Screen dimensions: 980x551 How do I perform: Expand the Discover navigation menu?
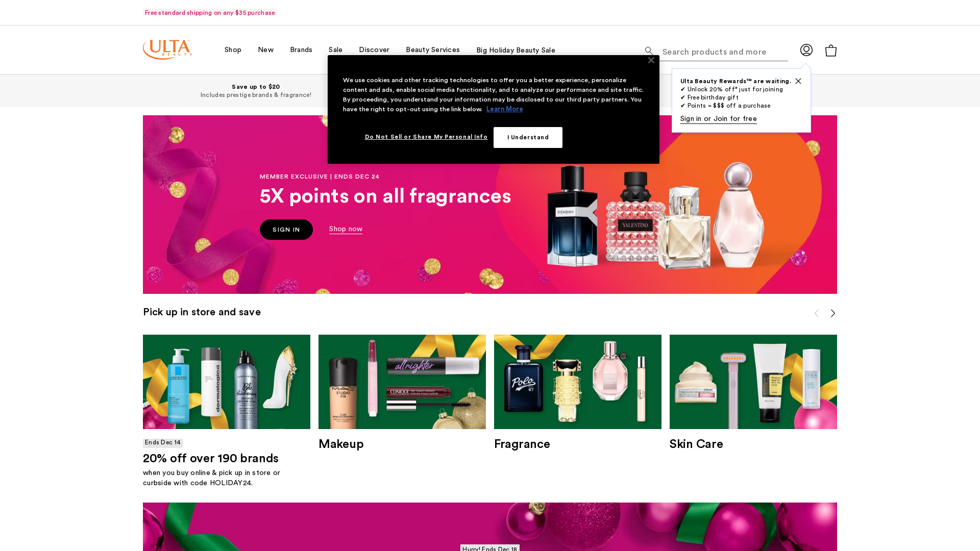(374, 49)
